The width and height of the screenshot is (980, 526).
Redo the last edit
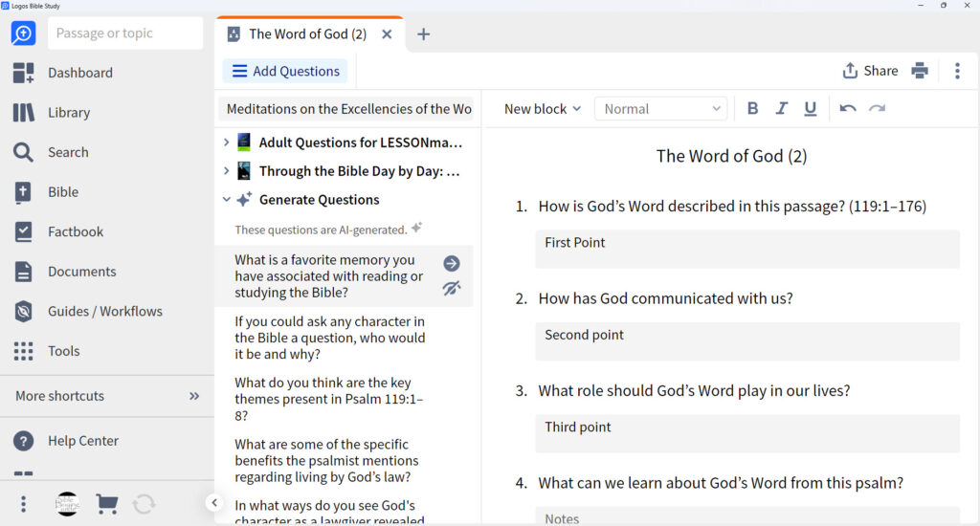click(x=877, y=109)
